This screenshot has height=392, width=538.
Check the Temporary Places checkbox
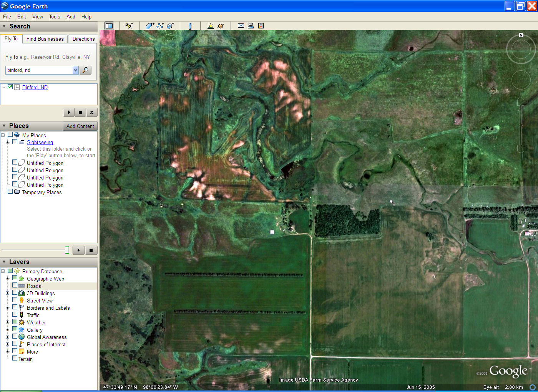pos(10,191)
